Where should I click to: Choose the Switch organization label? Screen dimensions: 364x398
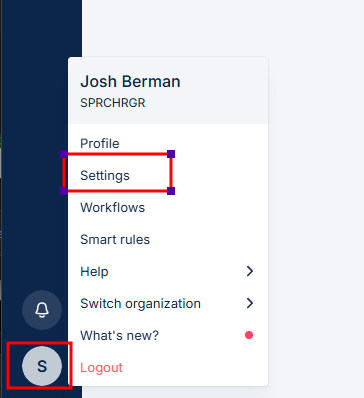pos(140,303)
